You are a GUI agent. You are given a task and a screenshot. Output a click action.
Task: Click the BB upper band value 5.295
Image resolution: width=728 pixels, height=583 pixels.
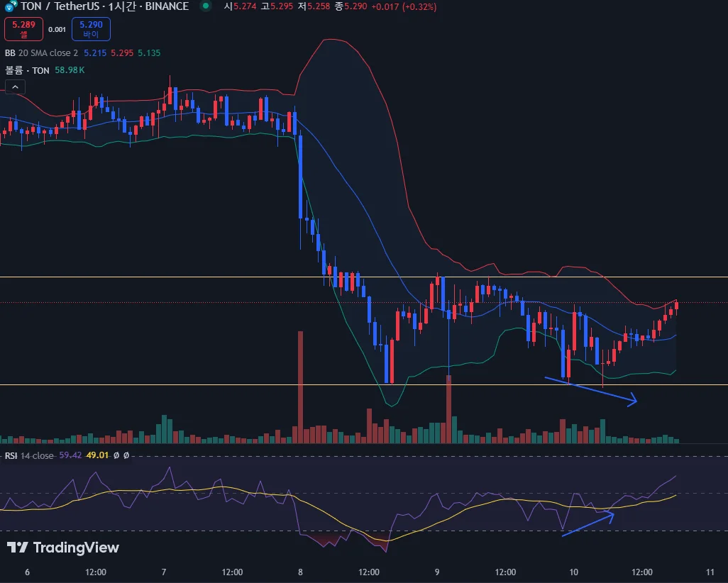[x=122, y=53]
